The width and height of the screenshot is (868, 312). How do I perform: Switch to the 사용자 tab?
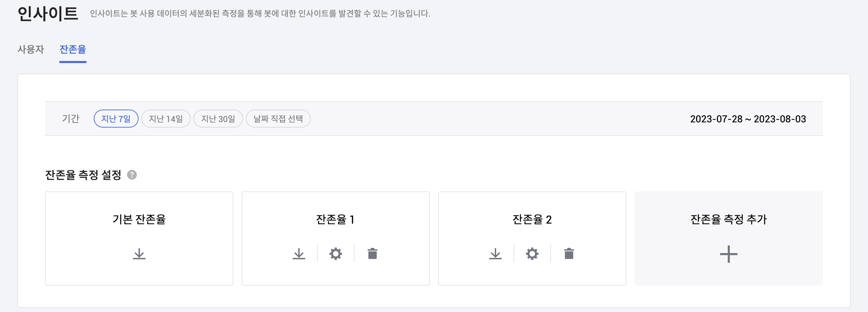[x=31, y=50]
